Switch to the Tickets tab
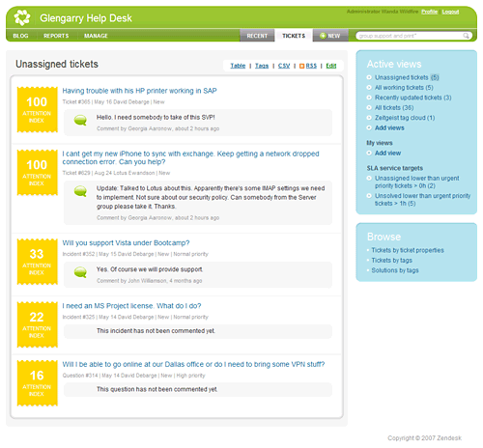This screenshot has height=448, width=483. (x=294, y=36)
